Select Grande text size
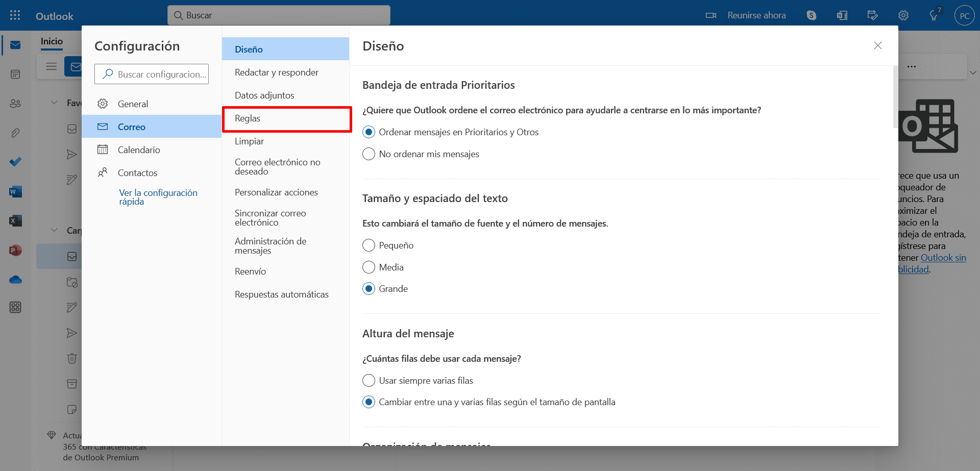The image size is (980, 471). [385, 289]
